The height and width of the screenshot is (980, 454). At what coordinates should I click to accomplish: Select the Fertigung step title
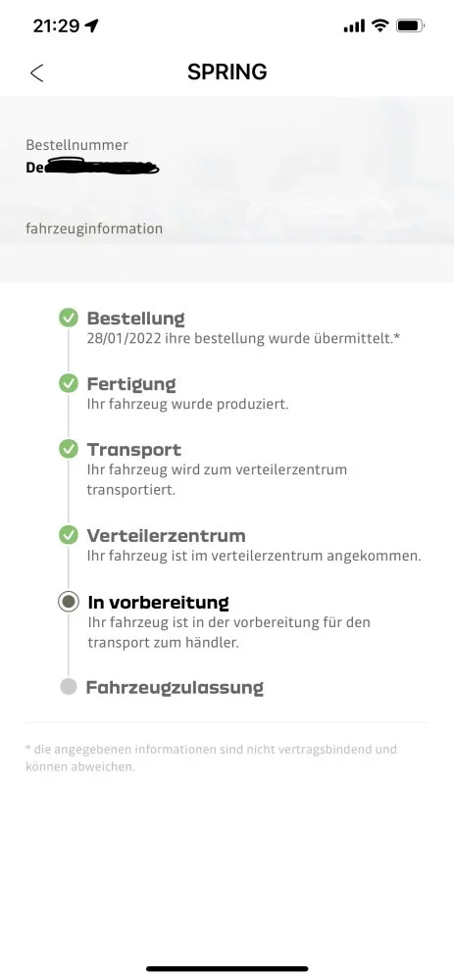pyautogui.click(x=131, y=384)
